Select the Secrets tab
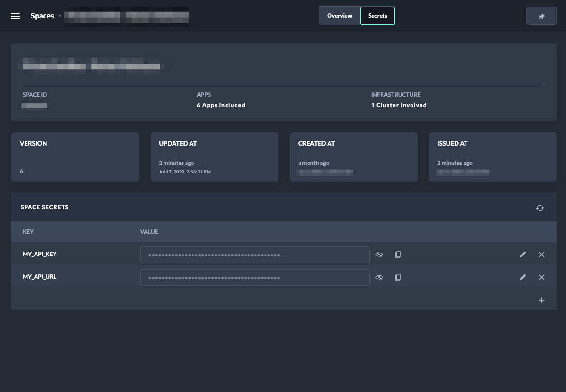566x392 pixels. click(x=377, y=16)
